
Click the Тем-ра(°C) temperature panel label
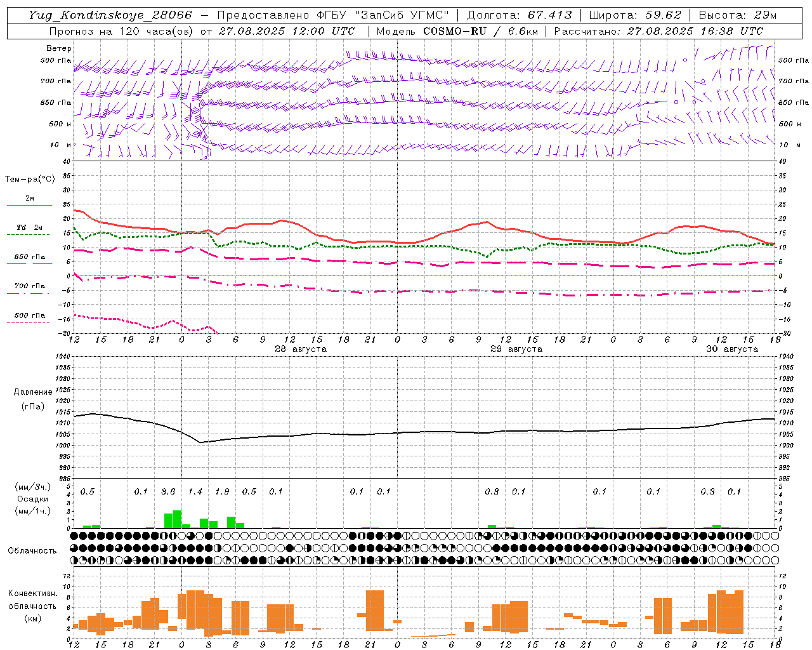pos(30,180)
